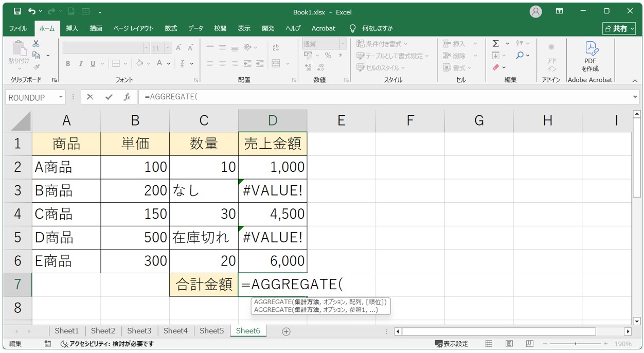Open the number format dropdown showing 通貨
The image size is (644, 353).
(342, 44)
